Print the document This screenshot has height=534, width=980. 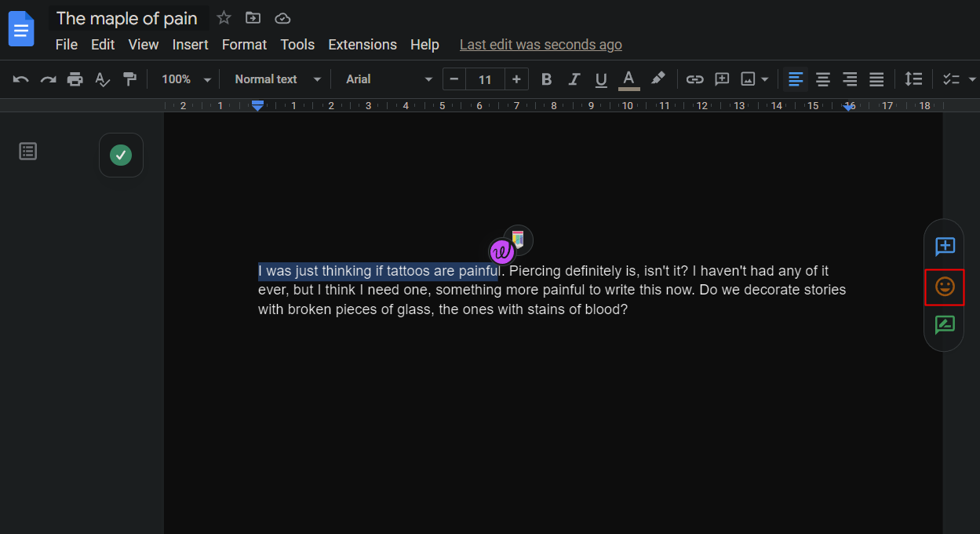point(75,79)
